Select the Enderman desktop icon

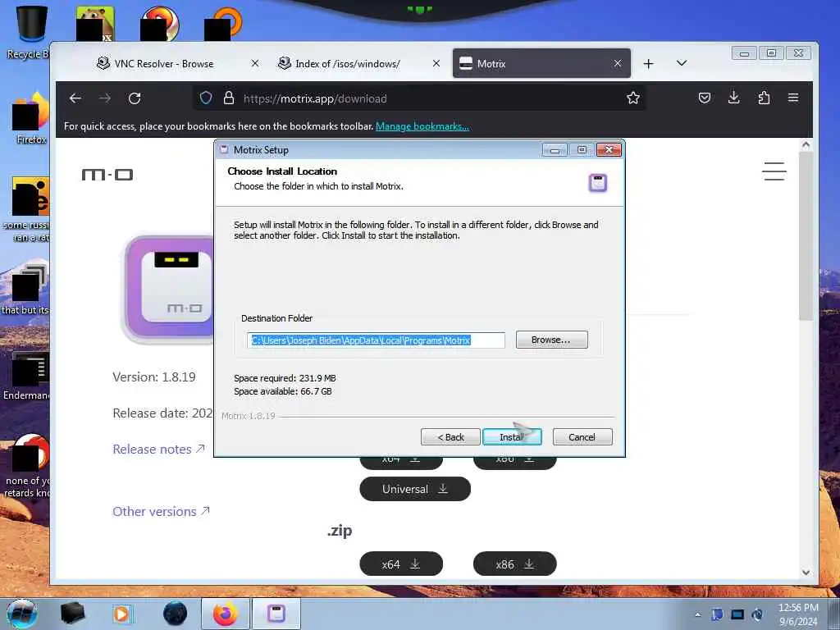point(27,376)
